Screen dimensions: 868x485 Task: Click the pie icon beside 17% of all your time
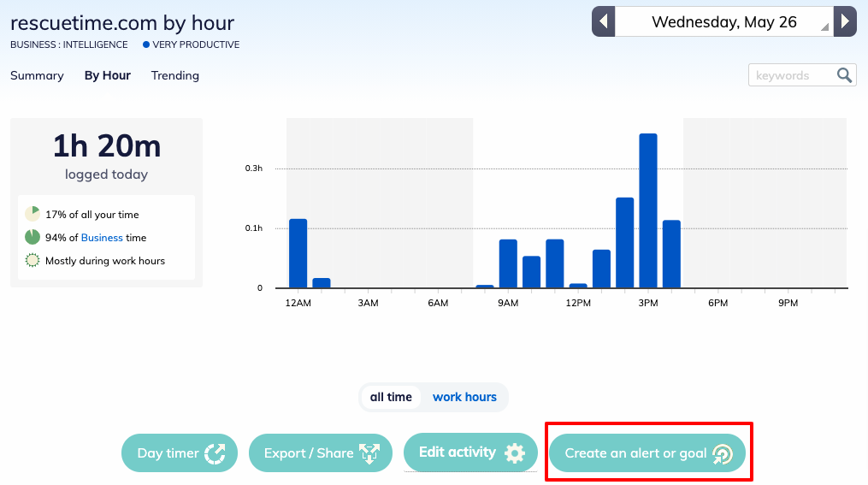coord(32,214)
